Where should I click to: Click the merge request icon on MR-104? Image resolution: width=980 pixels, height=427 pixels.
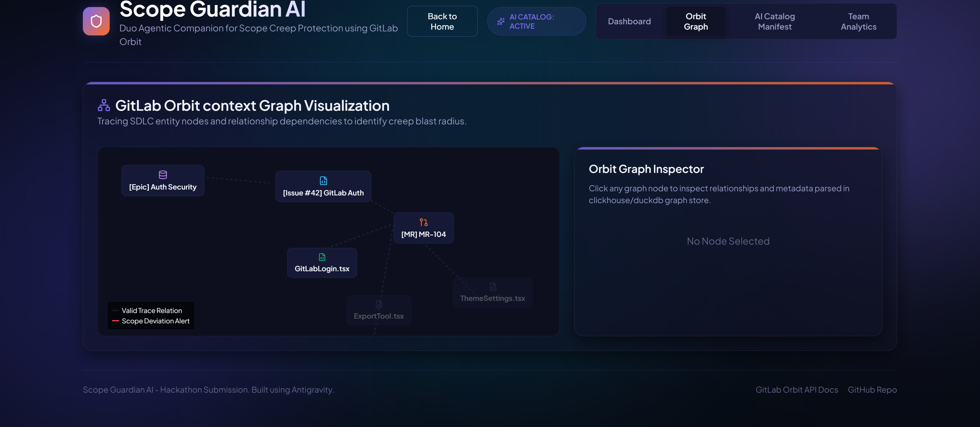pos(423,222)
